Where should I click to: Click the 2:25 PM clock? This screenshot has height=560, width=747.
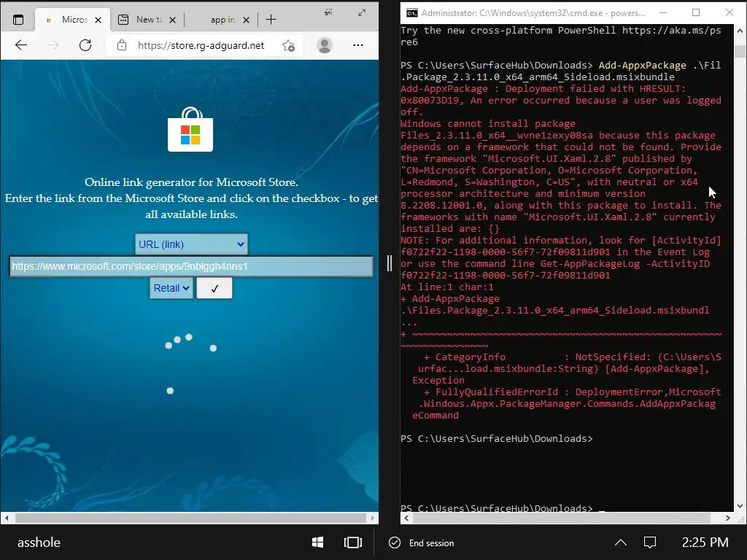705,542
